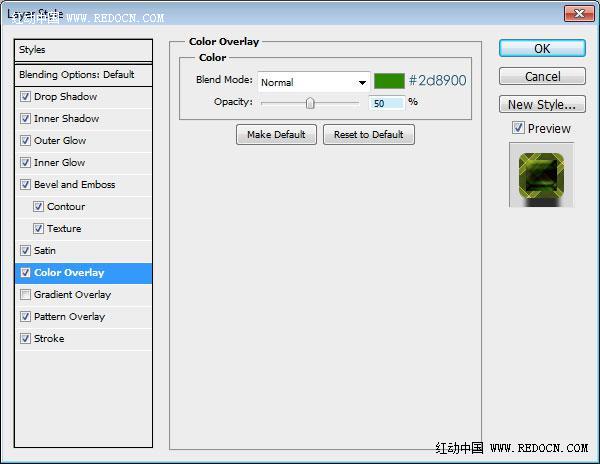Select the Color Overlay row
Screen dimensions: 600x464
coord(83,273)
